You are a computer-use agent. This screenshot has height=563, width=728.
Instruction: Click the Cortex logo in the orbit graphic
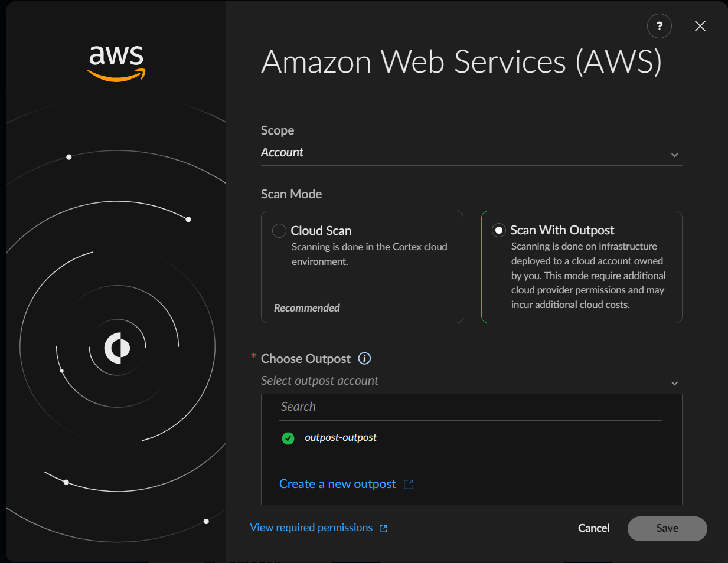[117, 348]
